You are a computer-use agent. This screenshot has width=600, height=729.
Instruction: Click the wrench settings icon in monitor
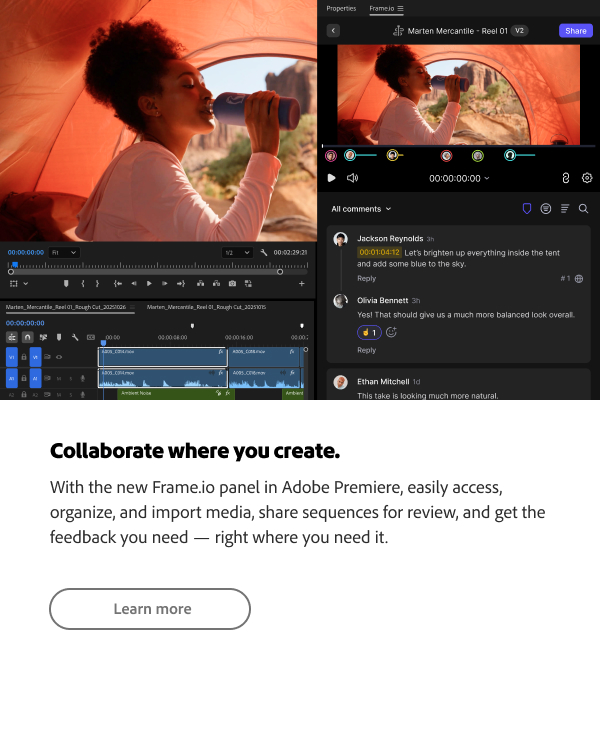pyautogui.click(x=264, y=252)
